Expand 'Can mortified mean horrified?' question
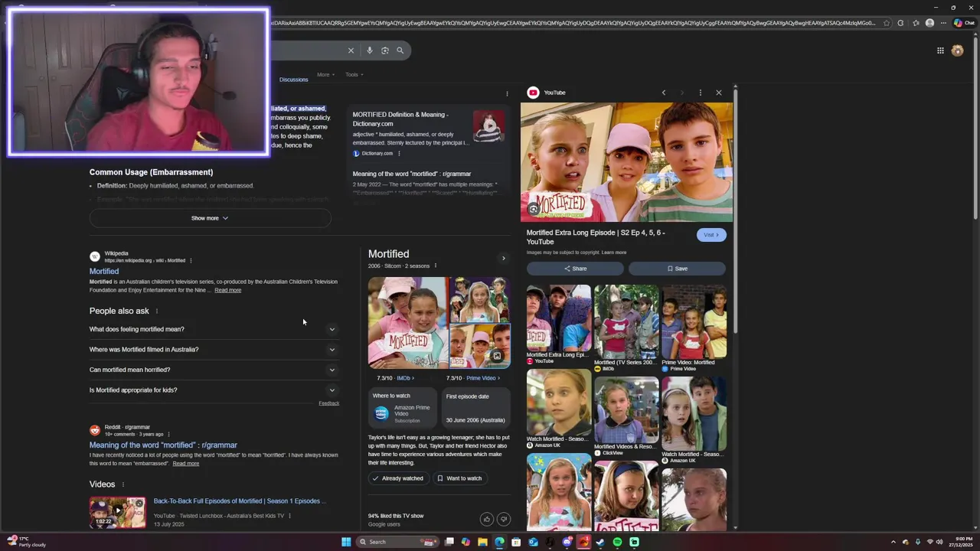The height and width of the screenshot is (551, 980). point(214,370)
